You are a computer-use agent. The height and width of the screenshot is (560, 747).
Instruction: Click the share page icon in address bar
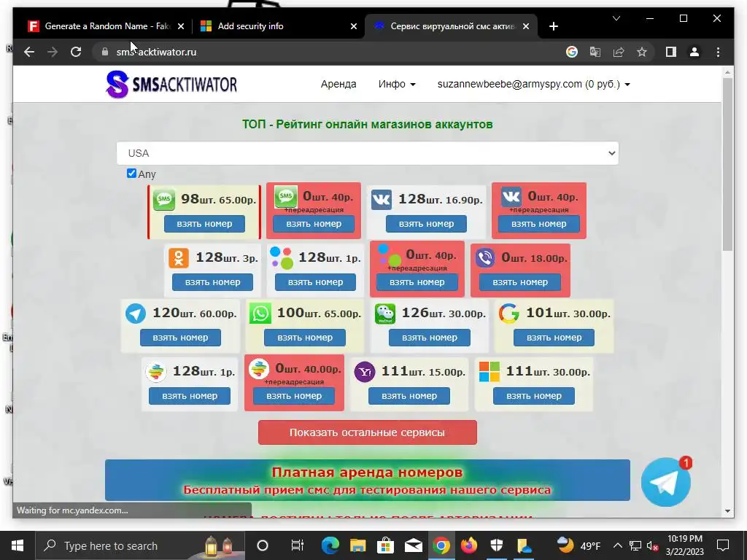tap(619, 52)
